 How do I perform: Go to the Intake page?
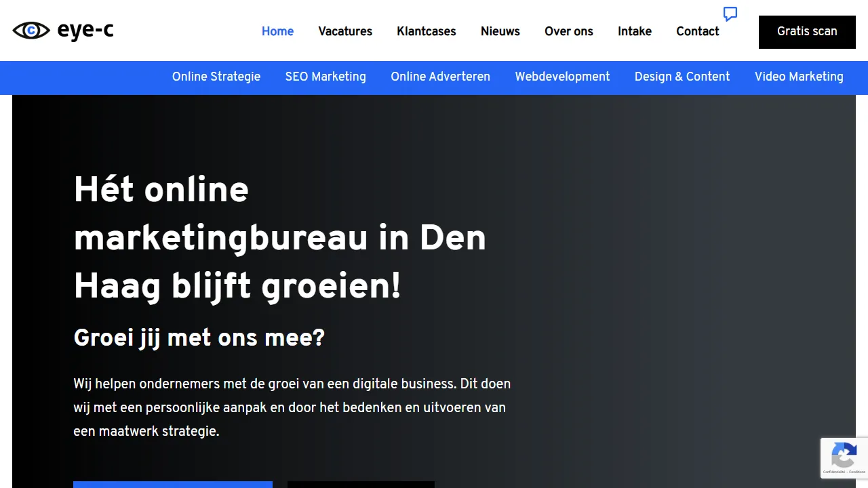(x=634, y=31)
